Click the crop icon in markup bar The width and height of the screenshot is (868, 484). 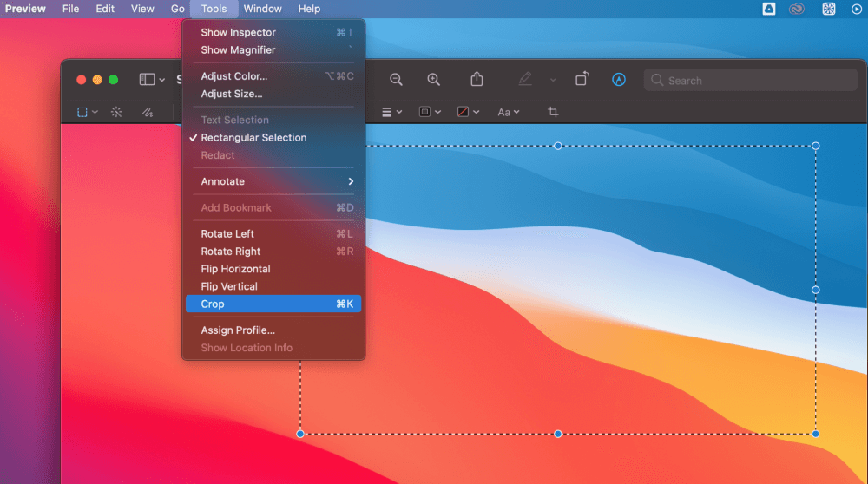click(x=553, y=112)
